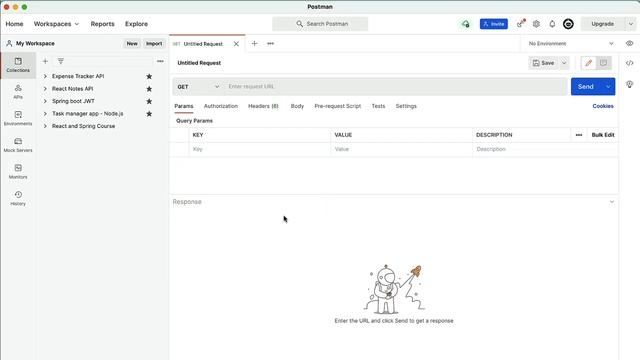640x360 pixels.
Task: Click the Import button
Action: coord(154,44)
